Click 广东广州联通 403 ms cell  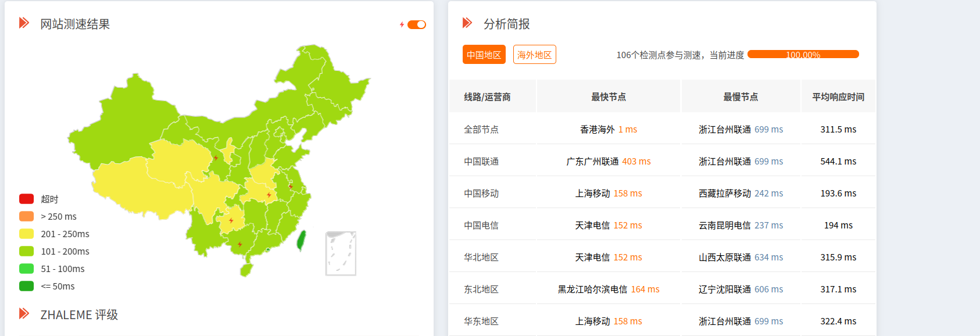609,161
